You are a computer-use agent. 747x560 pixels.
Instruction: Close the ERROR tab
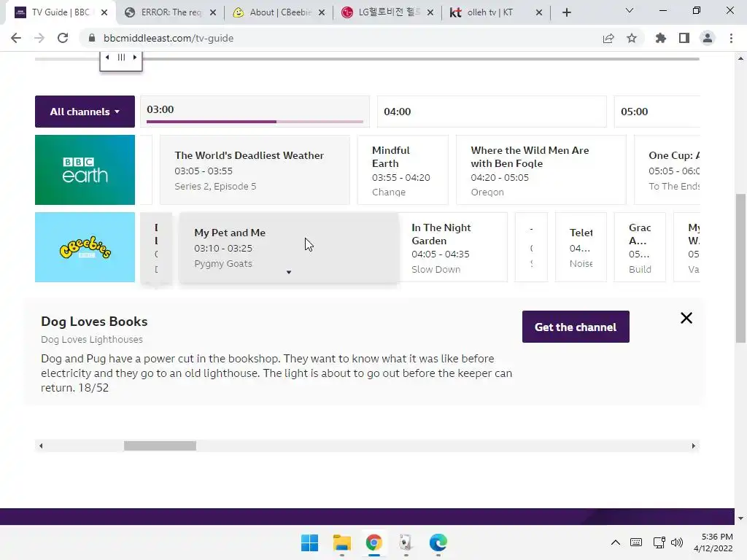click(x=213, y=12)
